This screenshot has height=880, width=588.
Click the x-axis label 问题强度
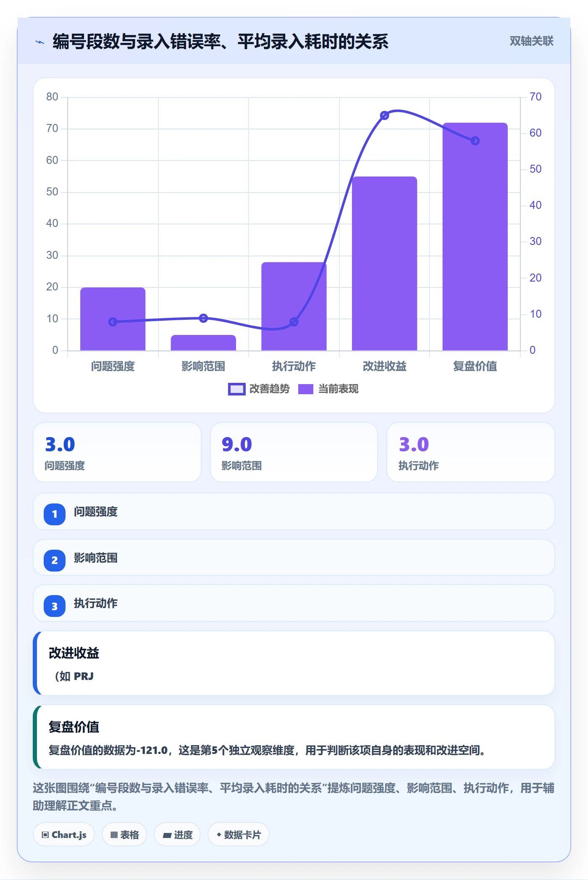tap(113, 366)
